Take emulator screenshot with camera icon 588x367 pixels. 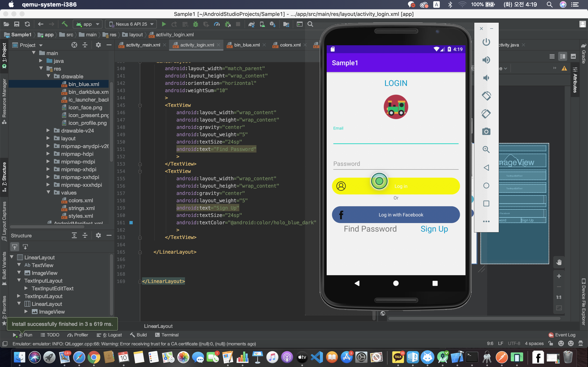coord(486,132)
